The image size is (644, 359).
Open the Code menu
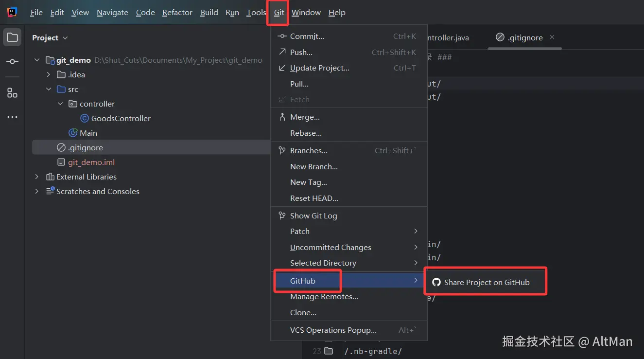pyautogui.click(x=145, y=13)
